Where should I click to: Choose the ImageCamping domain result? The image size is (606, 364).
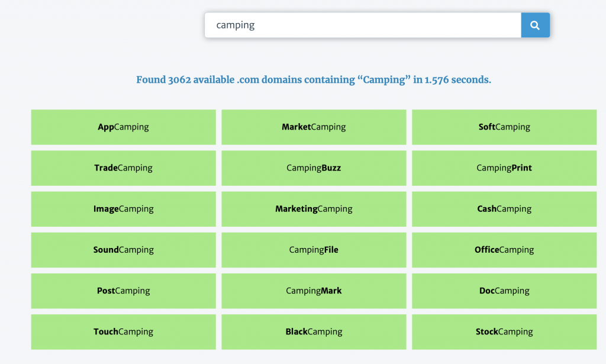point(123,209)
